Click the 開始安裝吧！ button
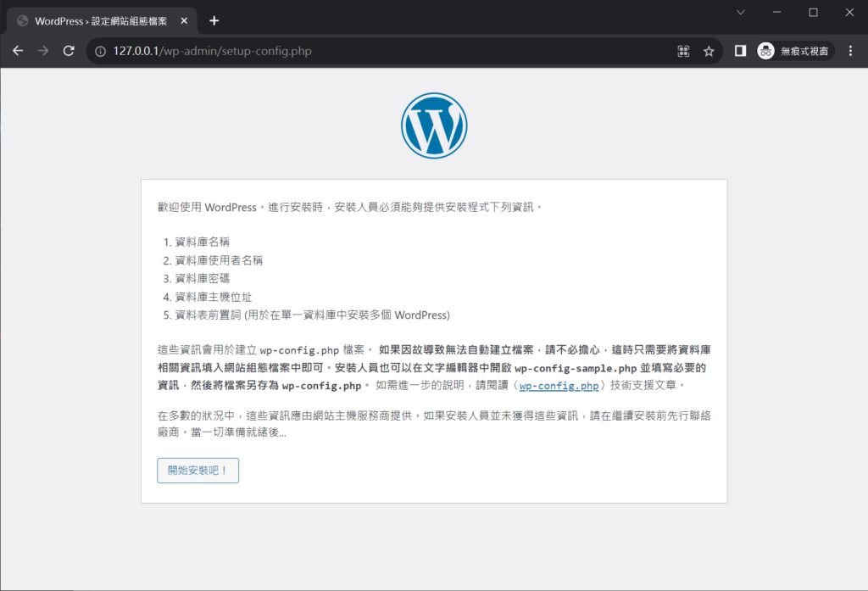Viewport: 868px width, 591px height. [x=198, y=471]
